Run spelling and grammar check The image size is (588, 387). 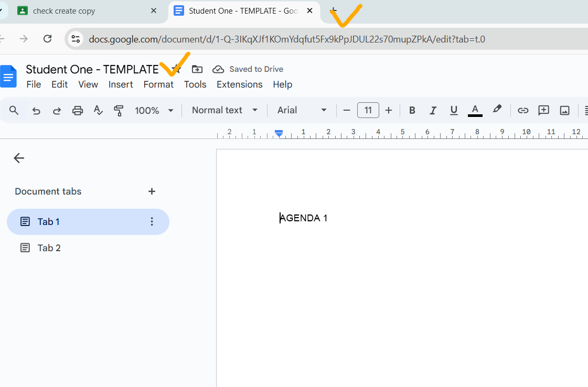(98, 110)
